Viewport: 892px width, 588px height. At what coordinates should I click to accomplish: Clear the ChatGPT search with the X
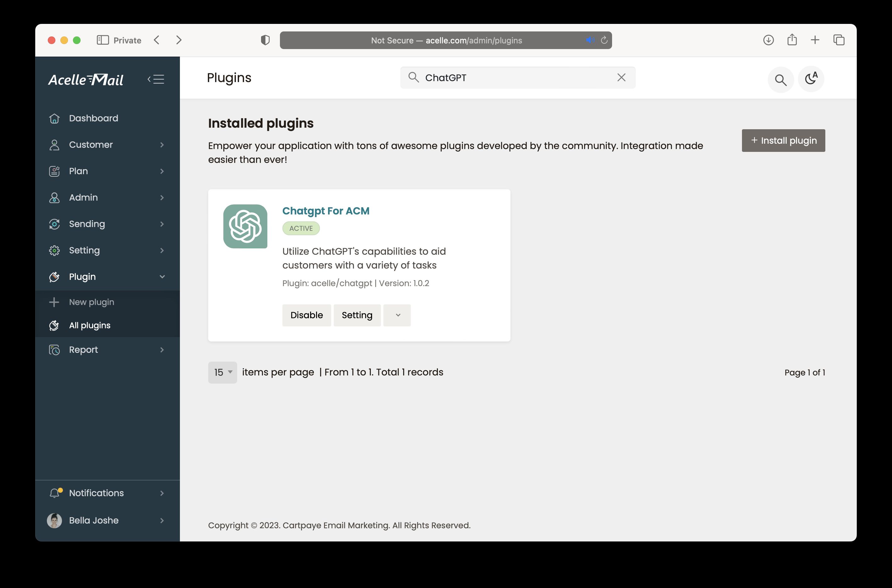(x=621, y=78)
